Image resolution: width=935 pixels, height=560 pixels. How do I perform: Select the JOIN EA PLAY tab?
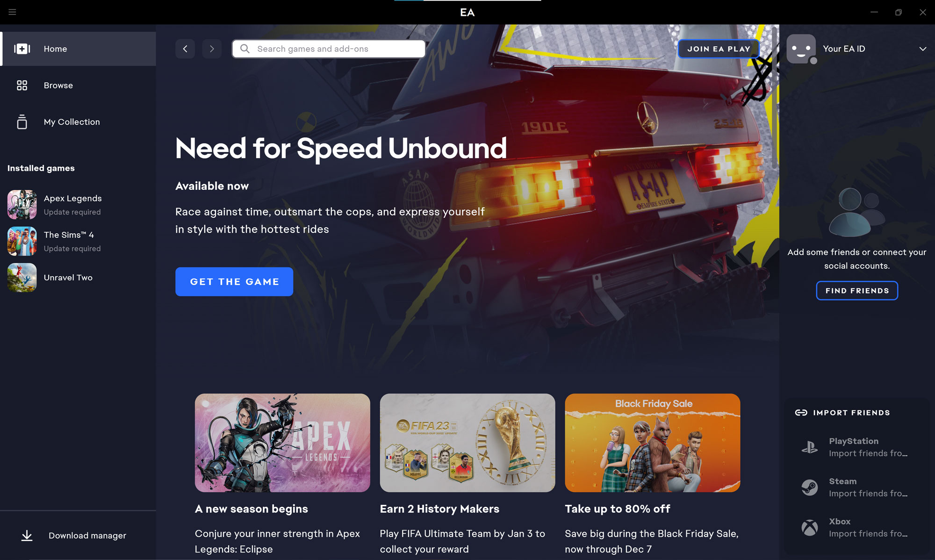719,49
